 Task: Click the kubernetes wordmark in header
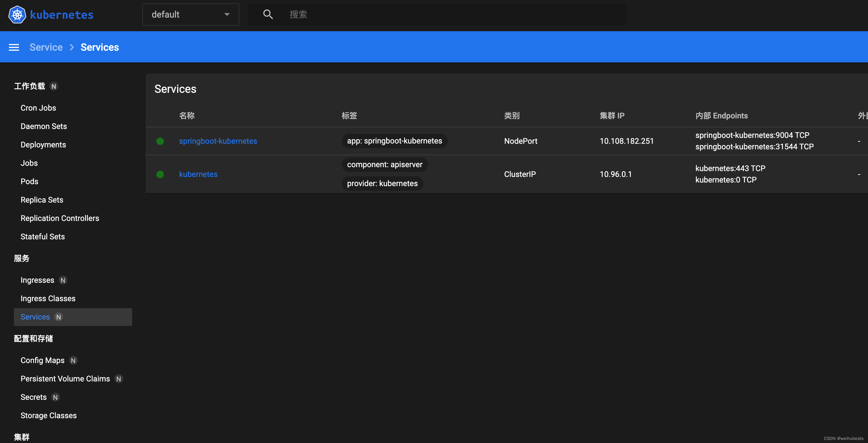click(62, 15)
